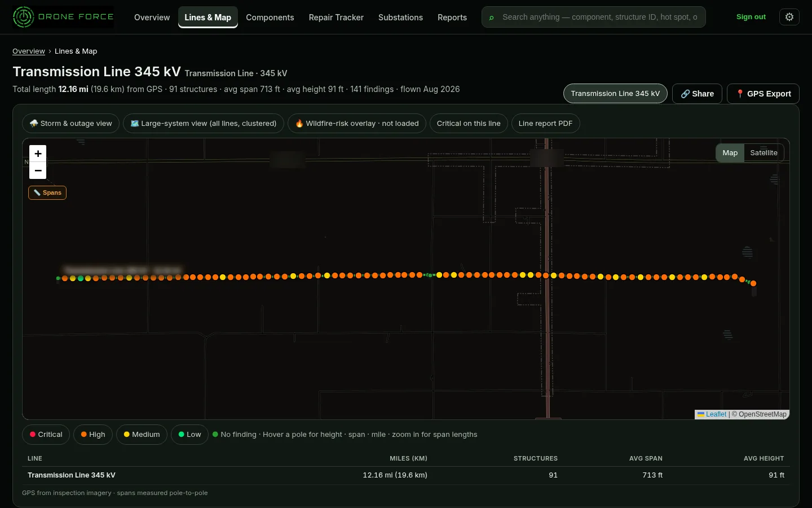
Task: Click the Sign out link
Action: coord(751,17)
